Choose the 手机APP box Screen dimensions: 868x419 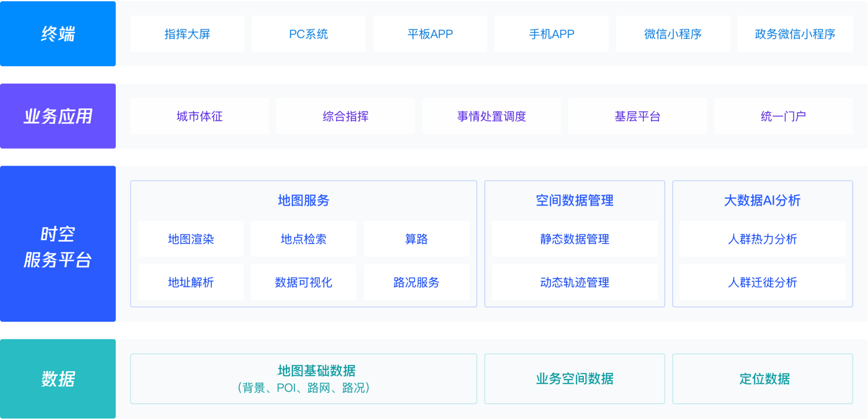[551, 34]
